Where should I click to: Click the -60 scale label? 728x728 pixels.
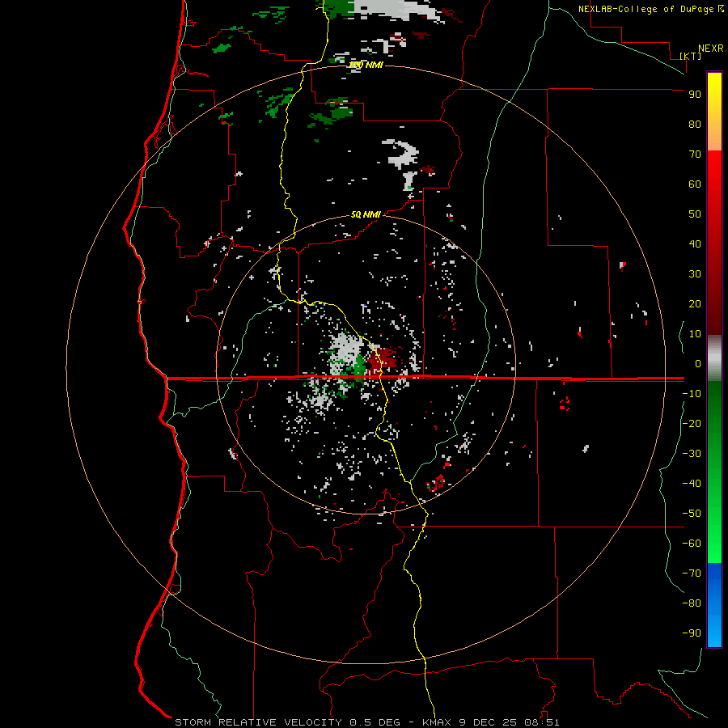[692, 544]
